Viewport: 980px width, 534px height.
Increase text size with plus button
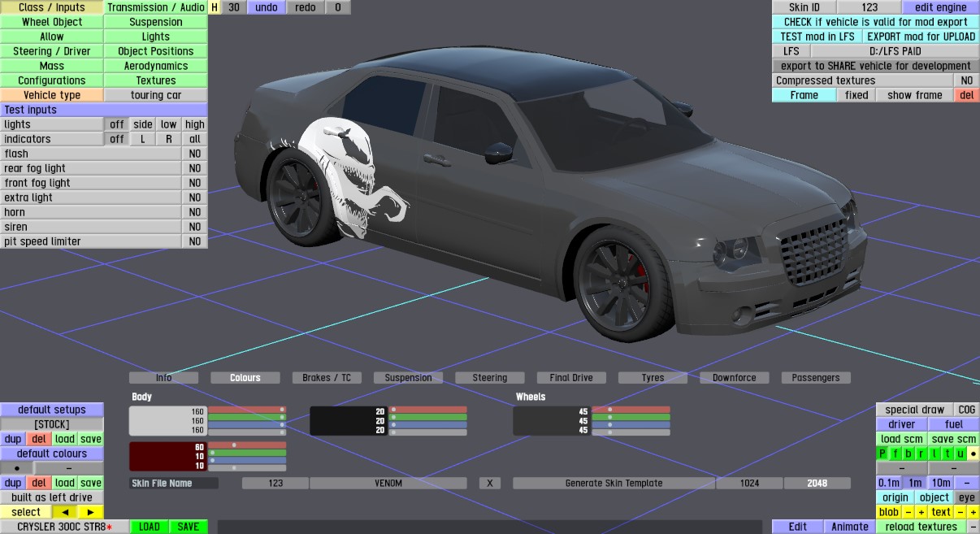point(973,512)
